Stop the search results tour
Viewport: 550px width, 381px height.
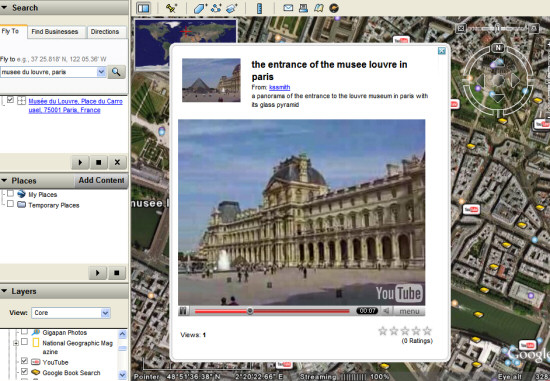(x=99, y=162)
